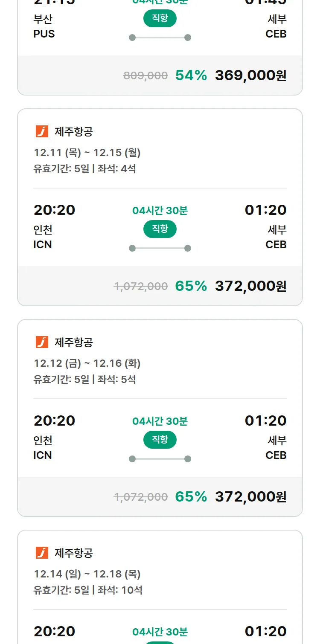Click the route line on the Busan–Cebu flight
The height and width of the screenshot is (644, 320).
160,38
